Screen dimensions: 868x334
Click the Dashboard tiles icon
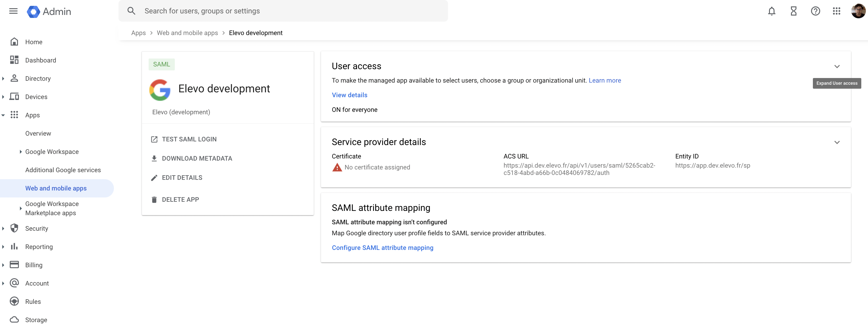14,60
